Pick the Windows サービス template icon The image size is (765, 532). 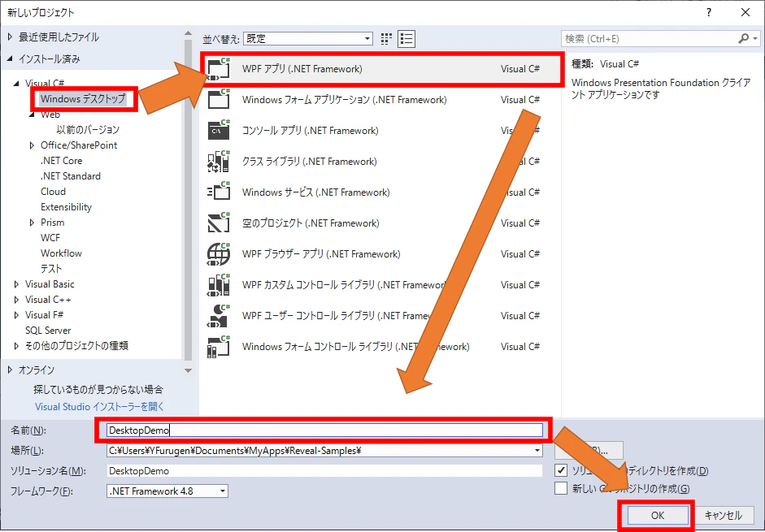coord(219,192)
